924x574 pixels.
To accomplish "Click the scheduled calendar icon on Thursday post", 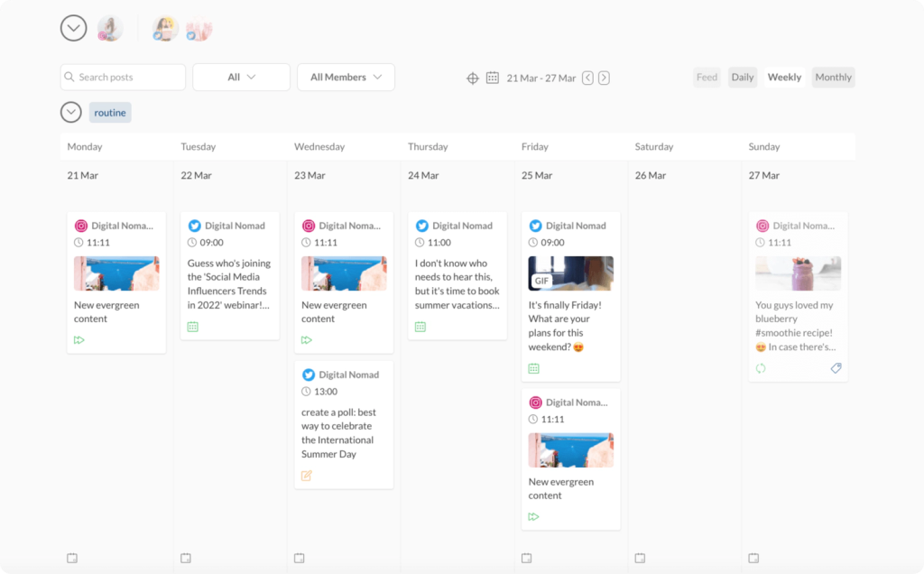I will click(x=420, y=327).
